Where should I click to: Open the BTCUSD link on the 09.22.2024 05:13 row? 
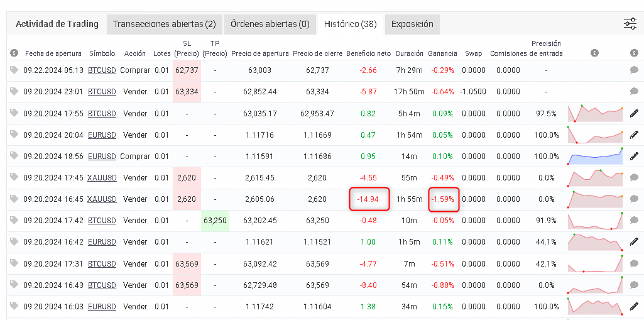(102, 70)
